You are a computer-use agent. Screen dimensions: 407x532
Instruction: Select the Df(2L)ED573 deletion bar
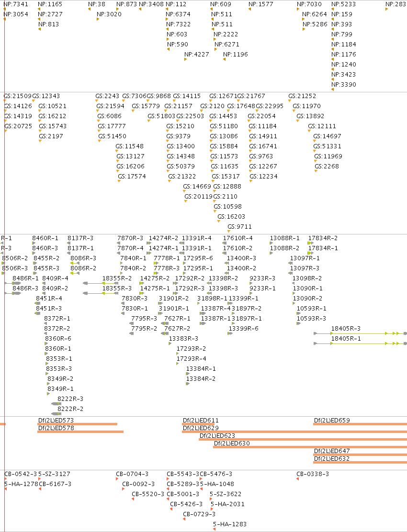pos(78,424)
